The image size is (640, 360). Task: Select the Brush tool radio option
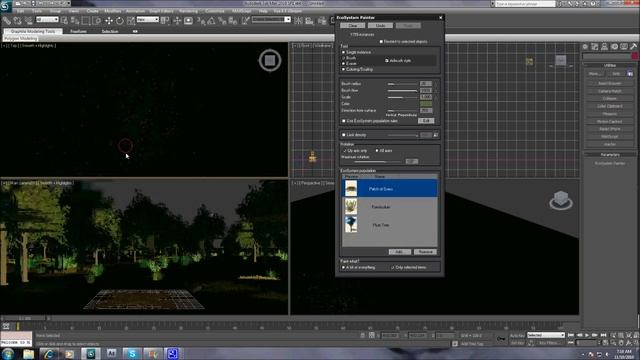pos(343,58)
